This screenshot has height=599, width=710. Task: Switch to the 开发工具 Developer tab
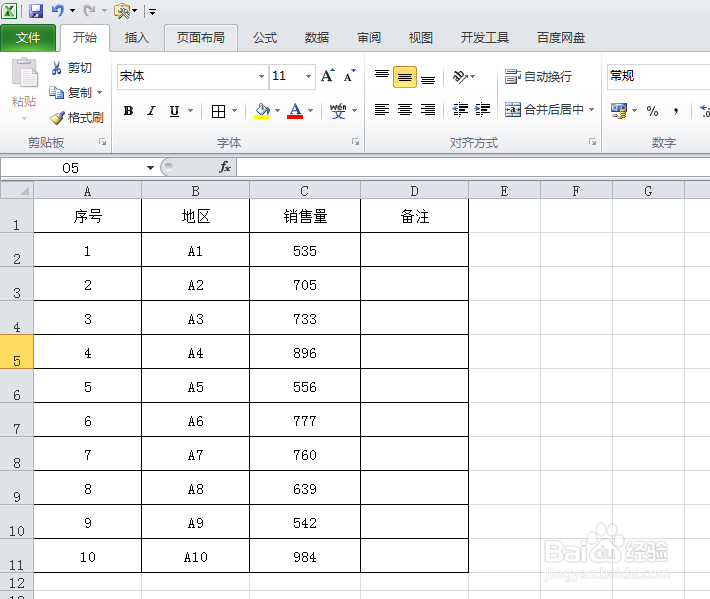point(485,38)
